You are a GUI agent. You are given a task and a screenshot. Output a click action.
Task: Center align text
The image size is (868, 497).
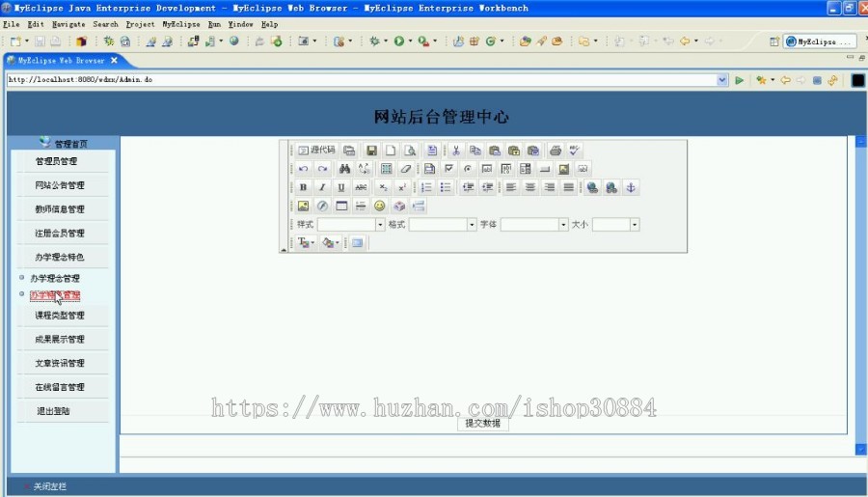(x=530, y=187)
